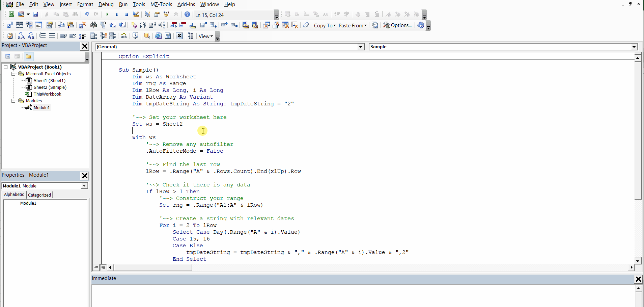644x307 pixels.
Task: Run the Sample macro with the green play icon
Action: [107, 14]
